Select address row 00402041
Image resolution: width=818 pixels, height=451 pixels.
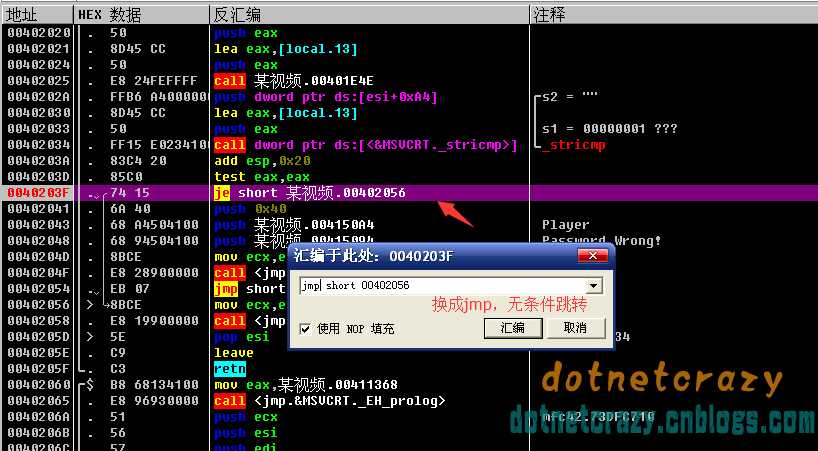click(x=39, y=209)
